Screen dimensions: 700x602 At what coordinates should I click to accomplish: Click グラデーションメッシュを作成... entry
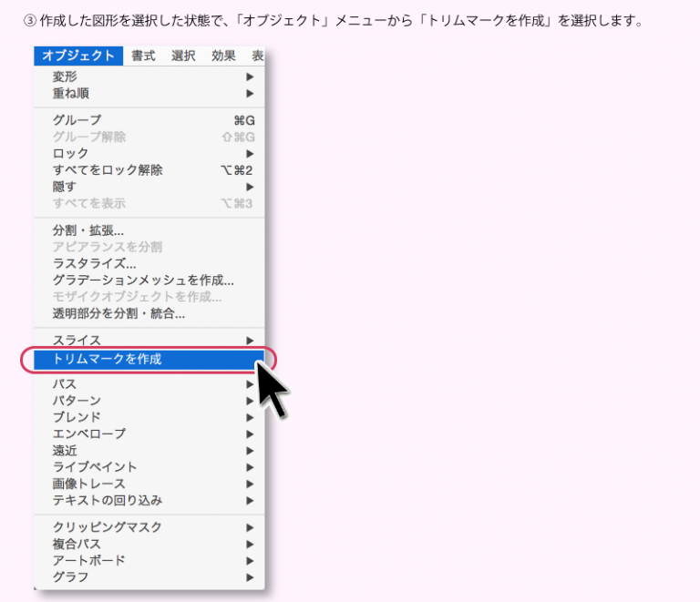(143, 281)
